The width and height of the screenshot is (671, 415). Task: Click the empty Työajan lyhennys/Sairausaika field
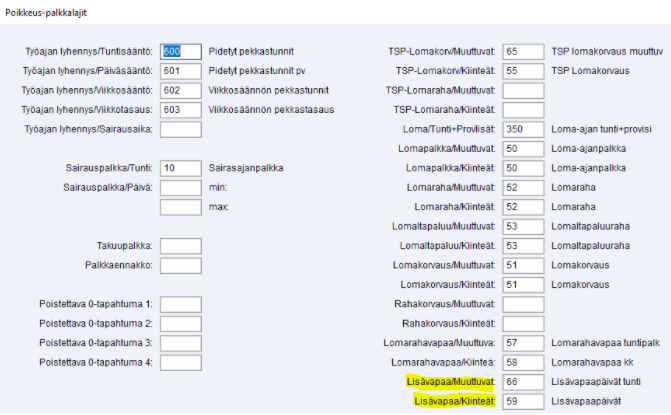tap(180, 129)
